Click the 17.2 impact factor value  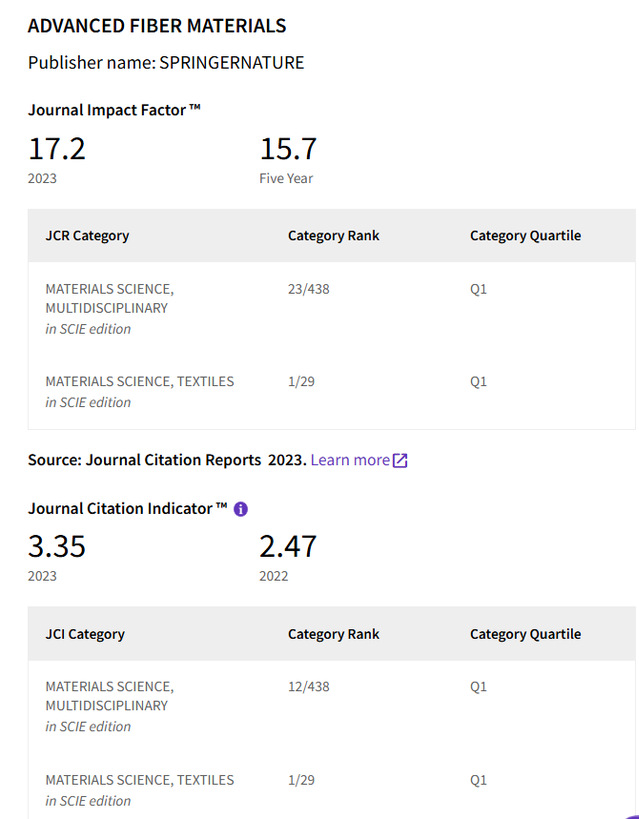click(x=57, y=149)
